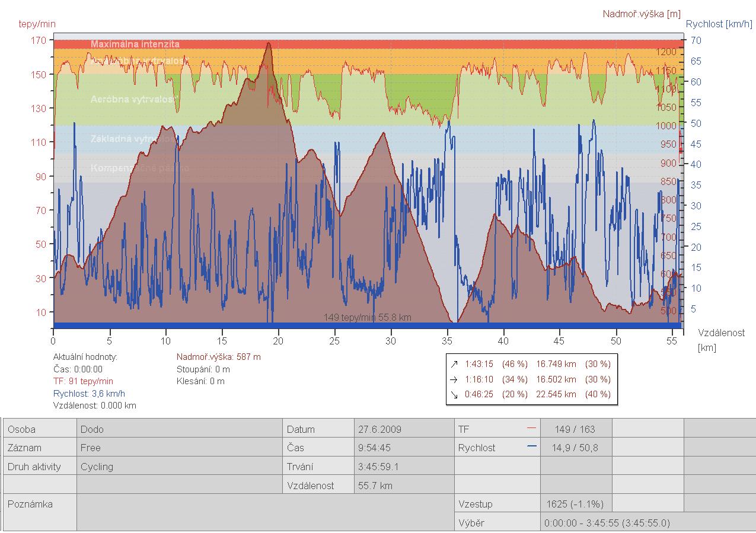Click the uphill arrow icon in the summary box
Image resolution: width=756 pixels, height=533 pixels.
[454, 365]
